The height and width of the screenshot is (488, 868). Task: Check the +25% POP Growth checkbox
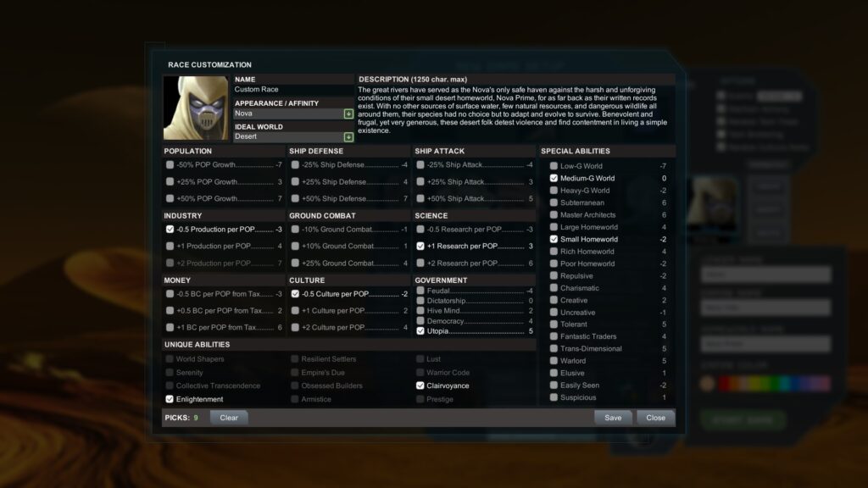tap(170, 181)
